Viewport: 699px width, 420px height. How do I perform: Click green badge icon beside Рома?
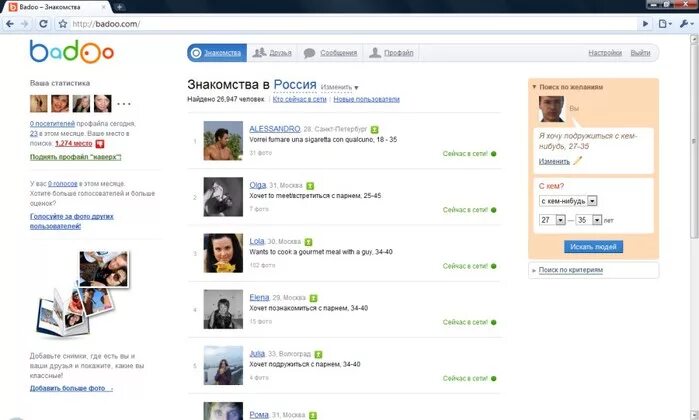[313, 415]
